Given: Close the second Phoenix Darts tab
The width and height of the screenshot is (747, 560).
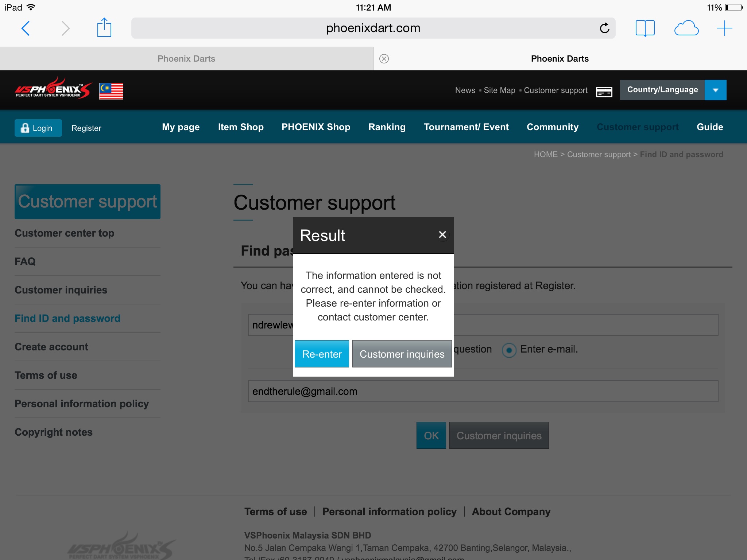Looking at the screenshot, I should click(x=384, y=59).
